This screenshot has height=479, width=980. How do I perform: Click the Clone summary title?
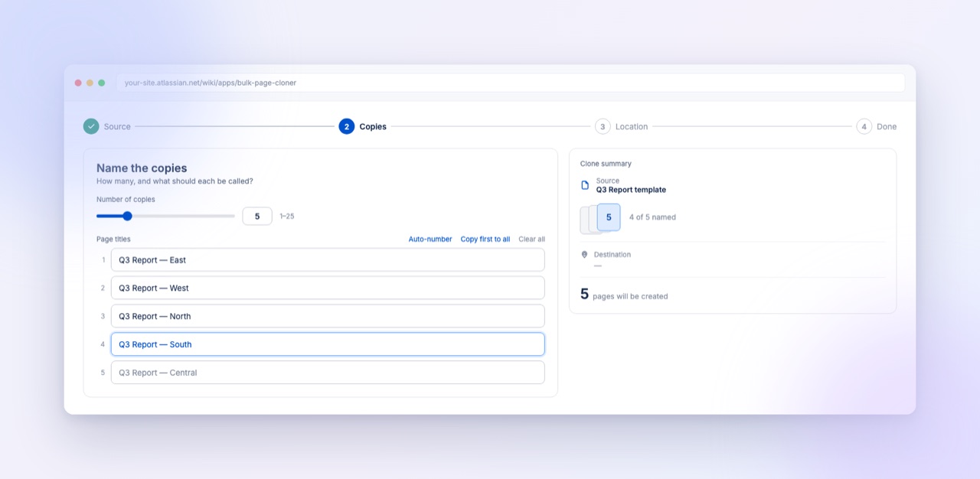tap(606, 164)
